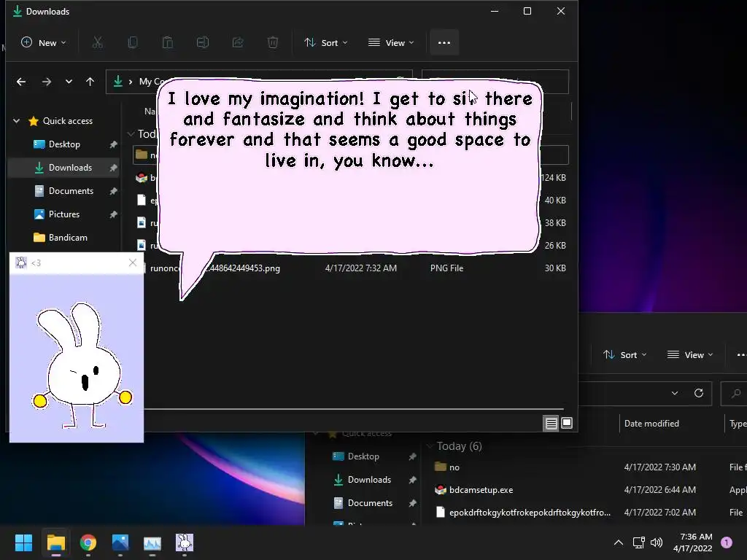Open the recent locations chevron dropdown
Screen dimensions: 747x560
click(x=69, y=82)
